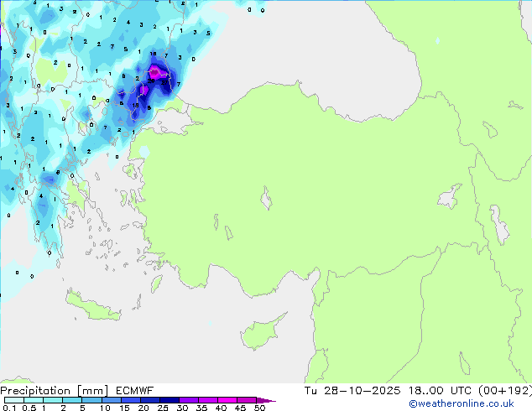Select the 45–50 mm legend swatch
The width and height of the screenshot is (532, 411).
coord(247,400)
